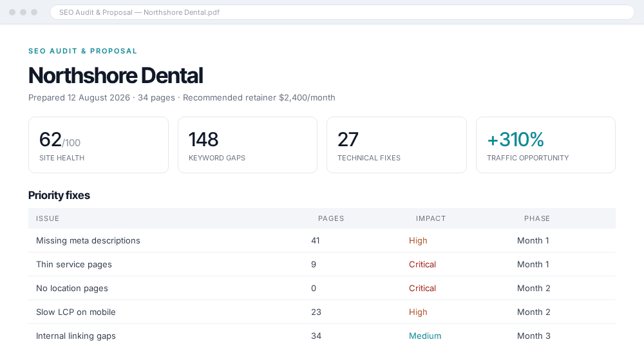Click the Slow LCP on mobile row label
This screenshot has width=644, height=362.
76,312
